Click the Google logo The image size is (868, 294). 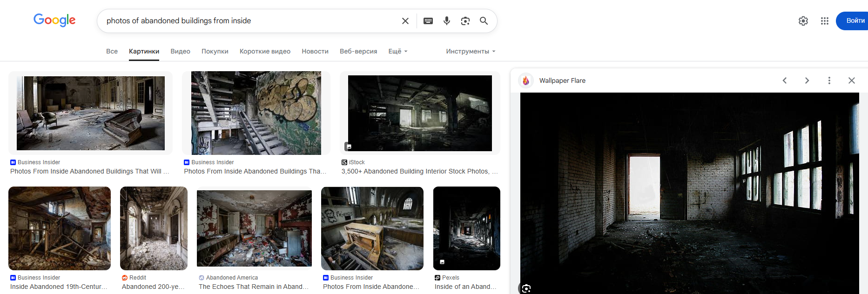54,20
